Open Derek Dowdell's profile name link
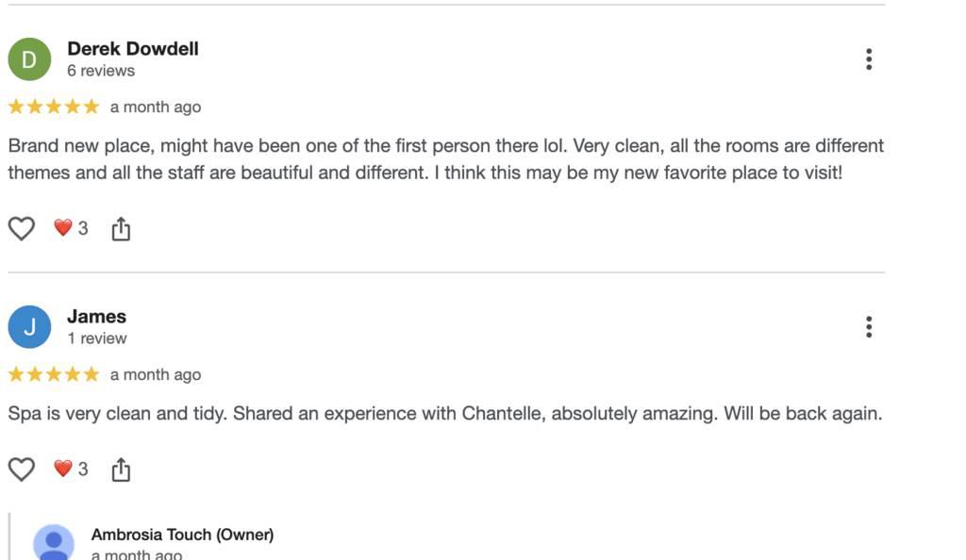This screenshot has height=560, width=966. click(x=133, y=49)
